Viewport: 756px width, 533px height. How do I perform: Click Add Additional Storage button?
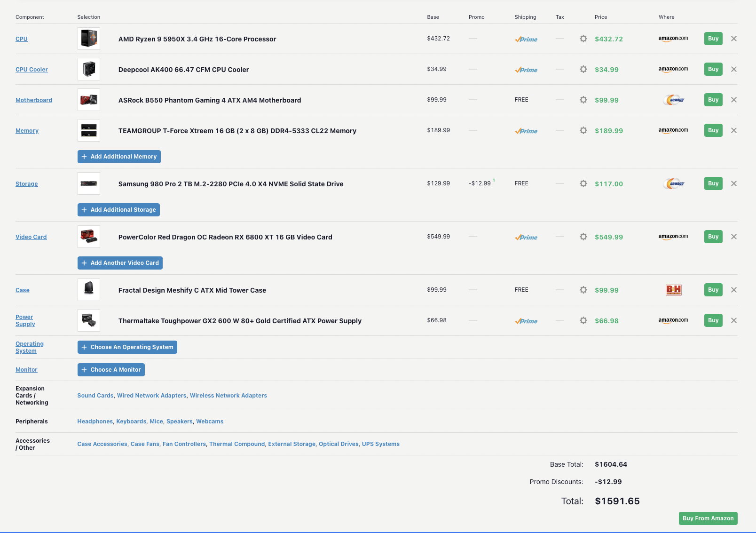(118, 210)
